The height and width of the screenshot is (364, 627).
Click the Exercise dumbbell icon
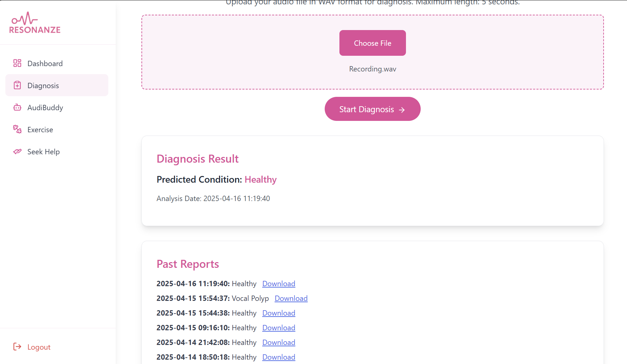click(x=17, y=129)
